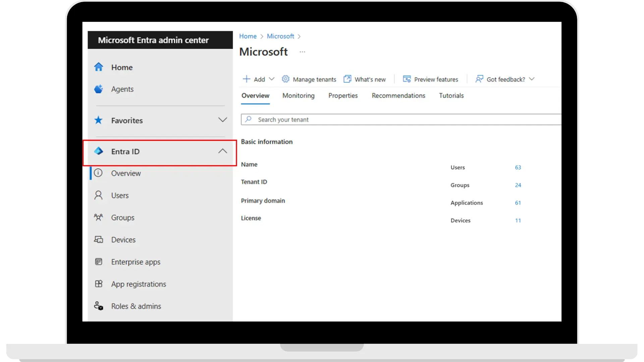Click the Manage tenants label
This screenshot has height=362, width=644.
point(314,79)
